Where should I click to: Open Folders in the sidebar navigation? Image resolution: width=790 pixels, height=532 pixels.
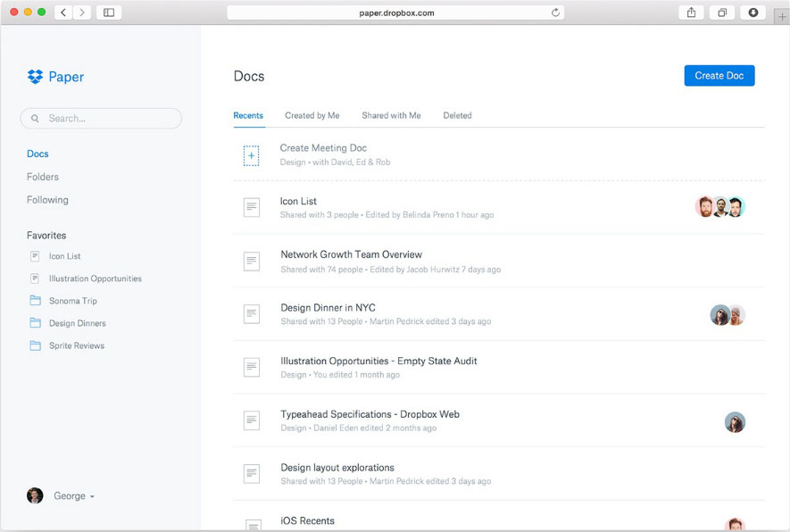coord(43,177)
